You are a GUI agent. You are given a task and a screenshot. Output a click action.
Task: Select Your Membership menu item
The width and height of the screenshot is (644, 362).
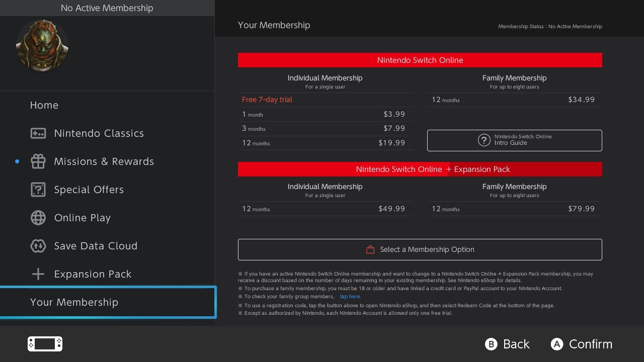tap(108, 302)
